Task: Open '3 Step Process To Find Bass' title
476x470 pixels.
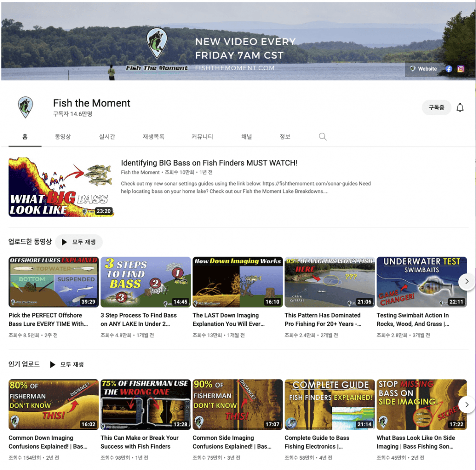Action: [x=139, y=319]
